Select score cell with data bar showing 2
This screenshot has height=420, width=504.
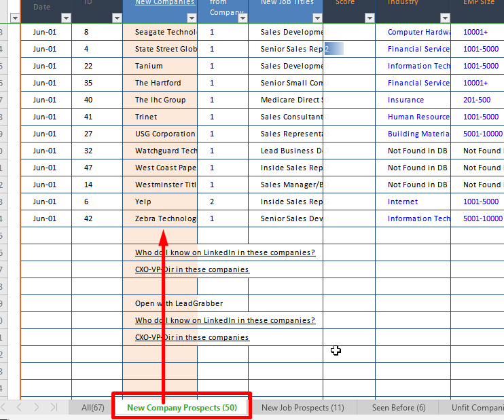coord(349,49)
